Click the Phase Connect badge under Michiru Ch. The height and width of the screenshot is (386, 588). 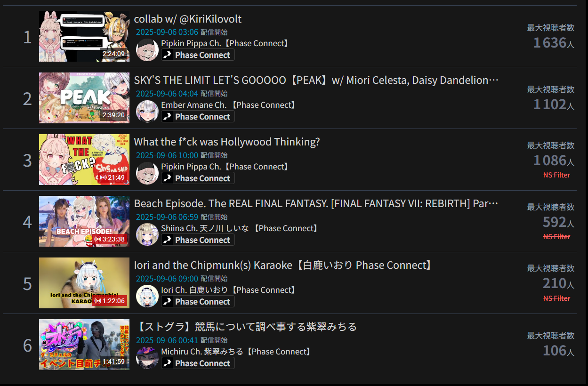(198, 363)
